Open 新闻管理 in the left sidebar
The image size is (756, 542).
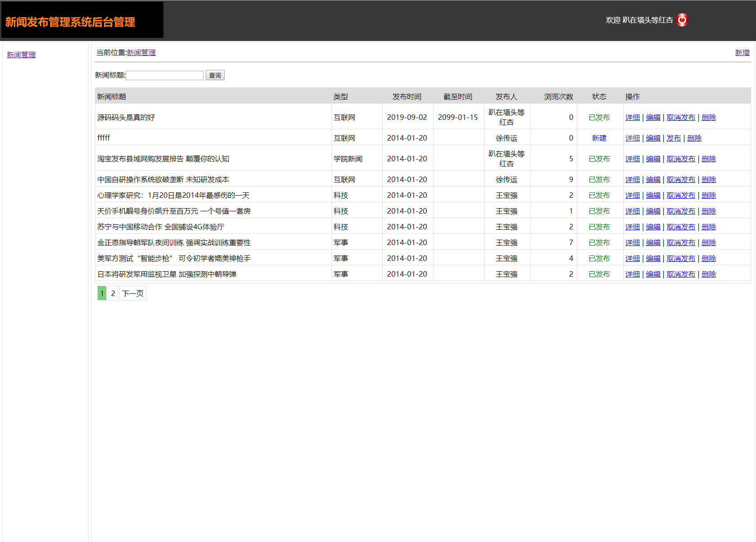pos(21,55)
